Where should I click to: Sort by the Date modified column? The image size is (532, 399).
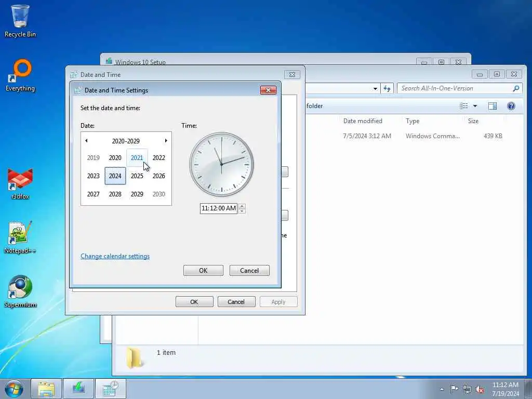click(363, 121)
